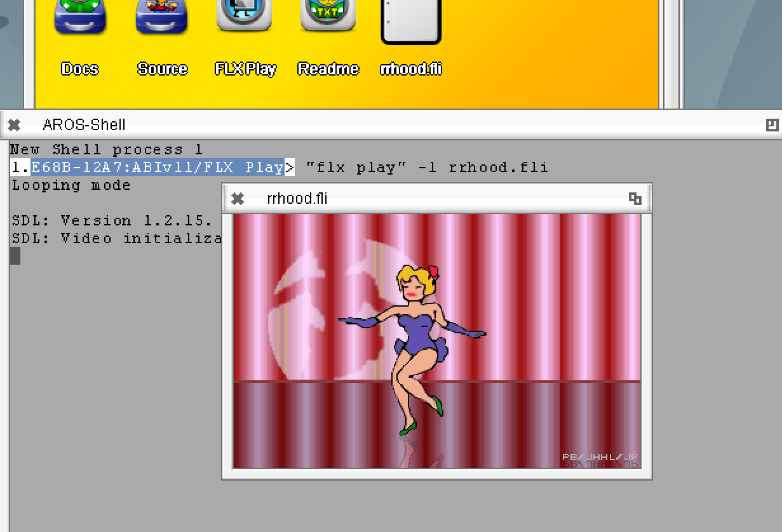Click the rrhood.fli window title bar
Image resolution: width=782 pixels, height=532 pixels.
[436, 199]
